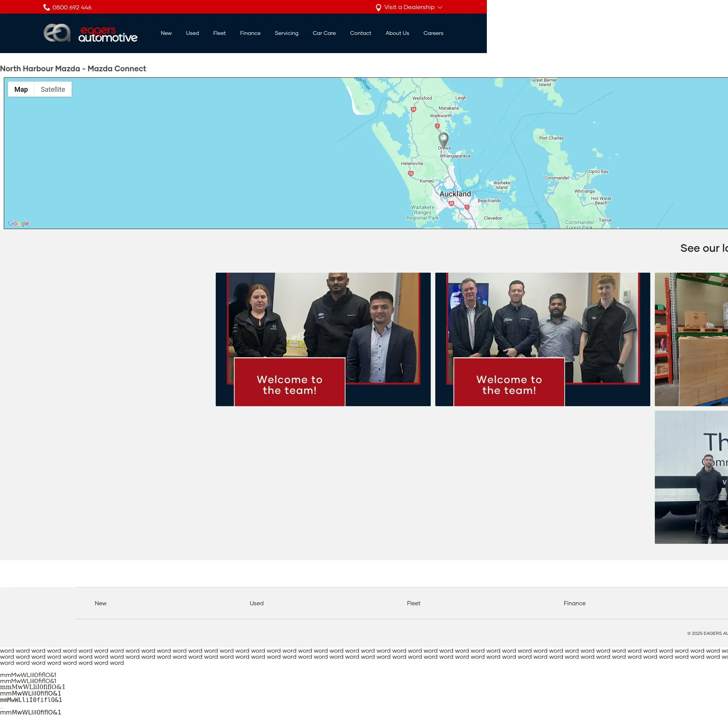Click the route 20 shield below Auckland

tap(451, 203)
